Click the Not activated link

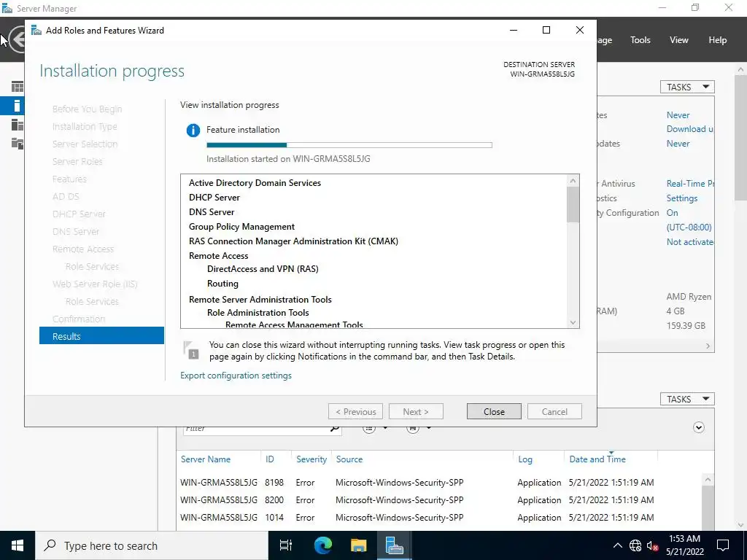click(690, 242)
